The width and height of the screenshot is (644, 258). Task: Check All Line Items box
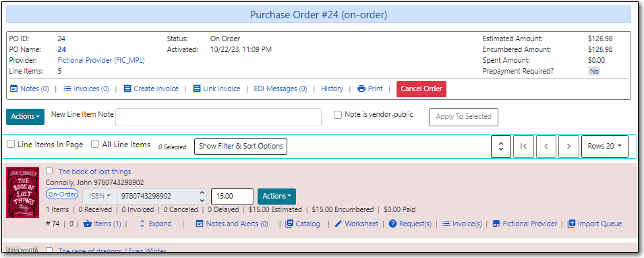pos(95,145)
